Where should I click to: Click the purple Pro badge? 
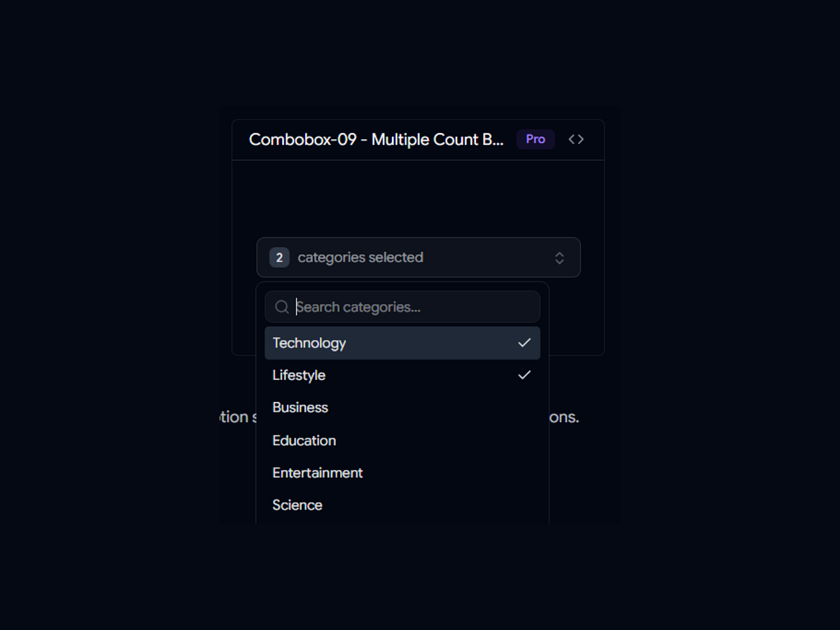tap(535, 139)
